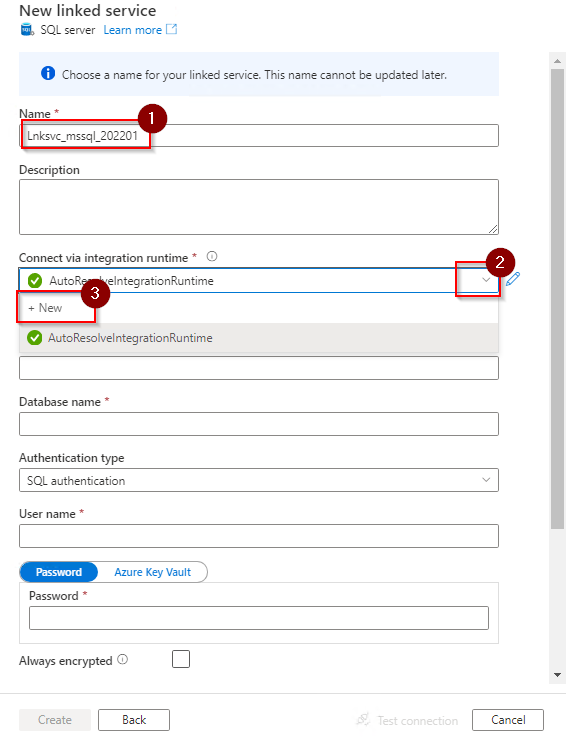Click the Cancel button
Viewport: 566px width, 740px height.
point(508,720)
